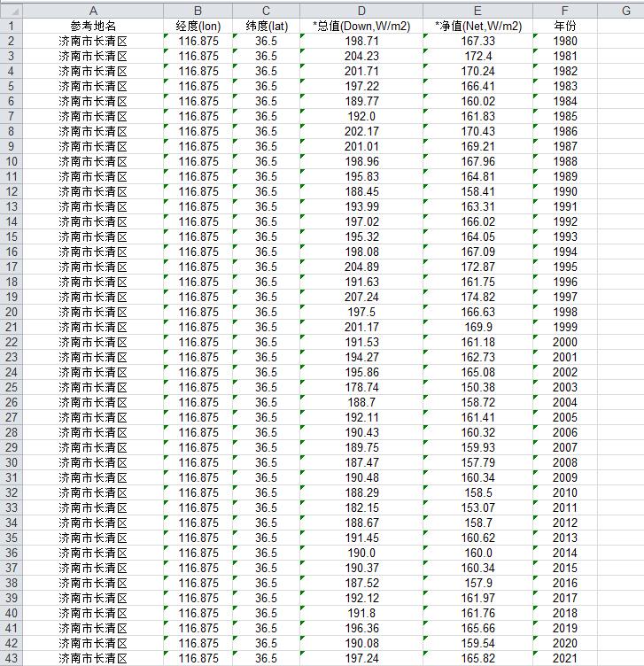
Task: Select row 43 header
Action: [x=12, y=658]
